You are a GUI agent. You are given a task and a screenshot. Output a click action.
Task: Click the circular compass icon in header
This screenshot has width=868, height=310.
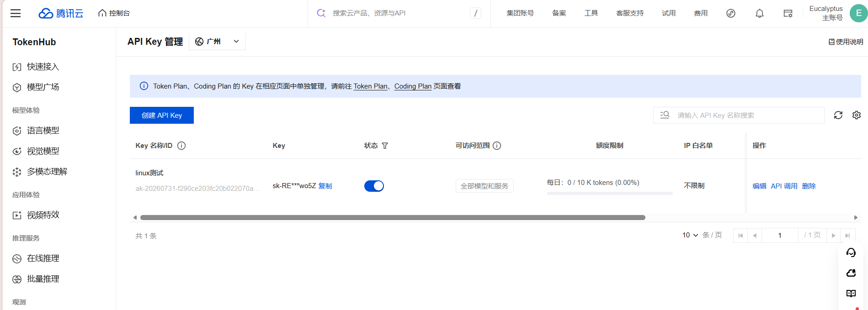click(x=731, y=13)
